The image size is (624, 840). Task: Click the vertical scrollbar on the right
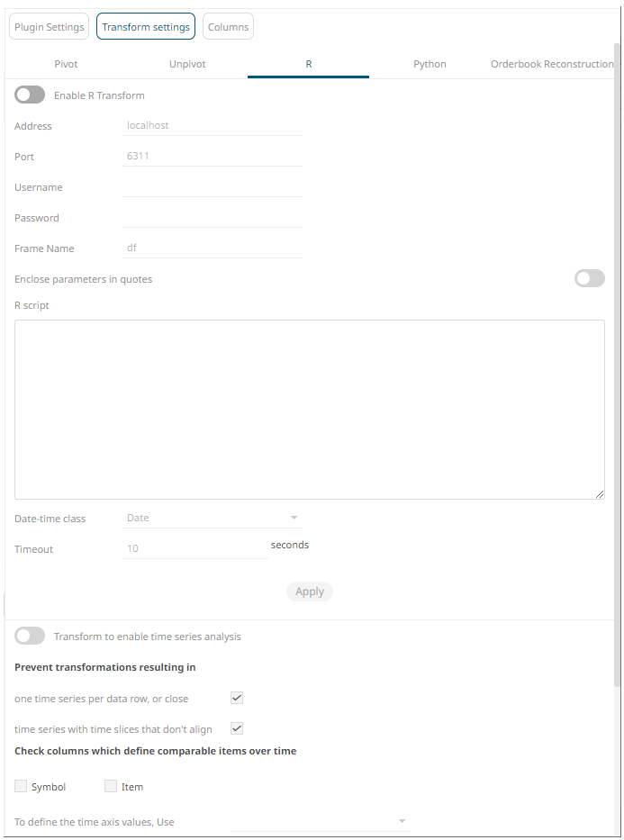tap(618, 365)
